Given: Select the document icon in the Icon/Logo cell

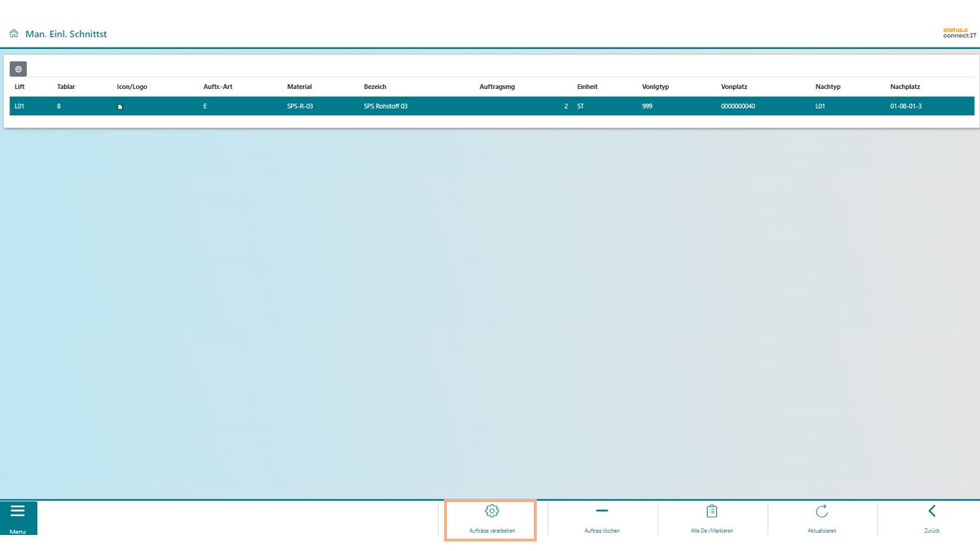Looking at the screenshot, I should pyautogui.click(x=120, y=107).
